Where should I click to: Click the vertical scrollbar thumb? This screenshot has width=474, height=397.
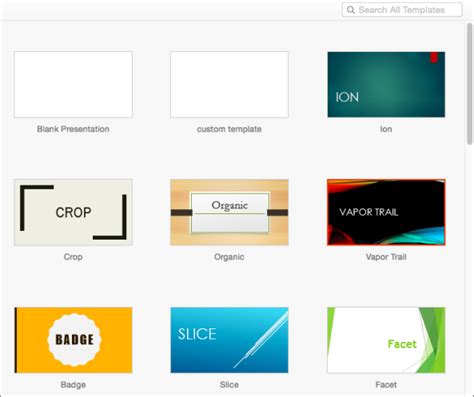[x=470, y=83]
